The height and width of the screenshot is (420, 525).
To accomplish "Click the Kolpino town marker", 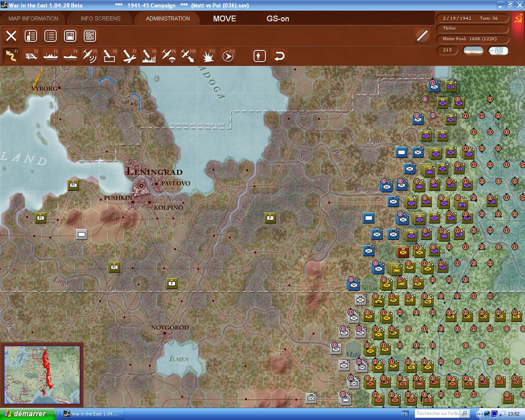I will click(150, 202).
